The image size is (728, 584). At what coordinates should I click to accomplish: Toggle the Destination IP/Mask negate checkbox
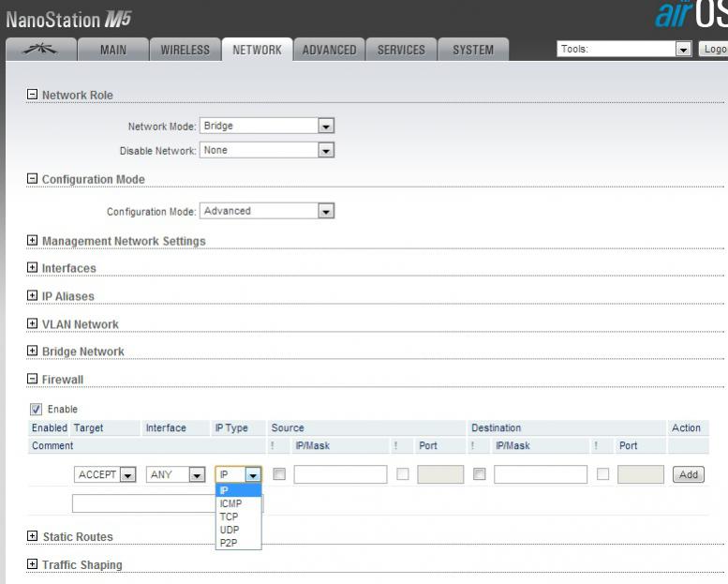point(479,474)
